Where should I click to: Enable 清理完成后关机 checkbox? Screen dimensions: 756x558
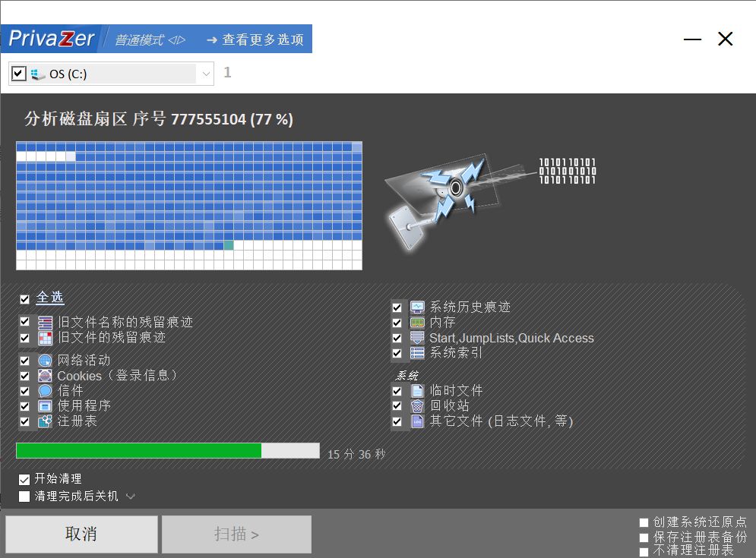24,497
